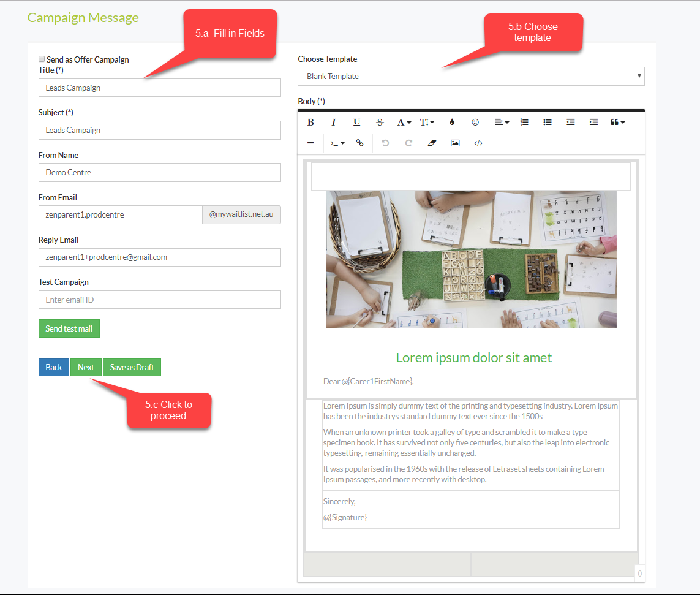This screenshot has height=595, width=700.
Task: Click the Dear @{Carer1FirstName} greeting line
Action: tap(368, 382)
